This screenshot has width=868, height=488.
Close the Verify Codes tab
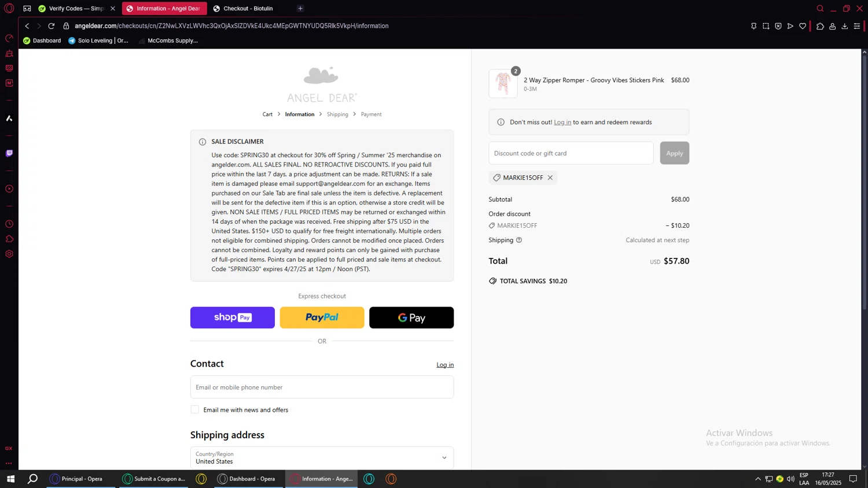tap(113, 9)
